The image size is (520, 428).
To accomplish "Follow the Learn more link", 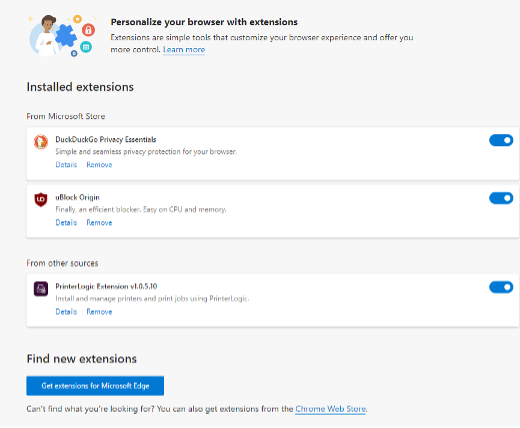I will coord(184,50).
